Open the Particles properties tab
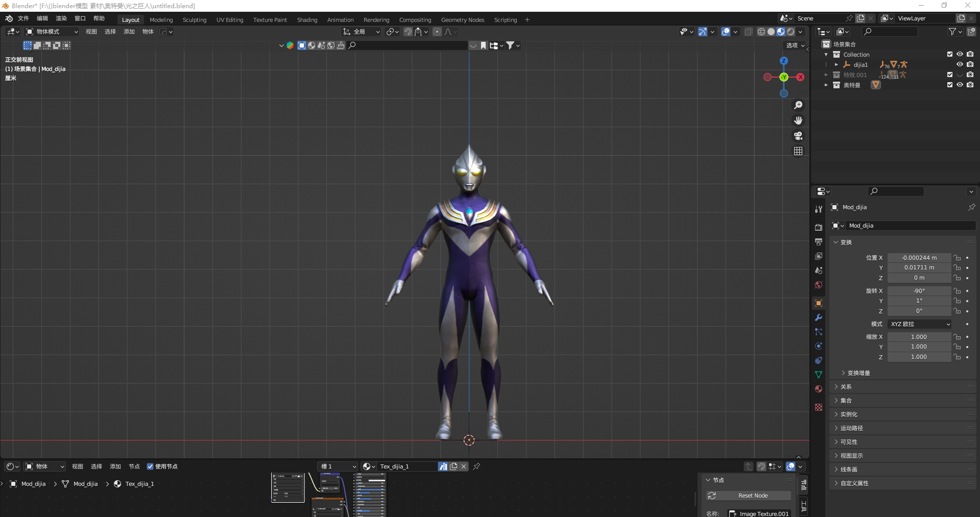The width and height of the screenshot is (980, 517). pos(819,332)
